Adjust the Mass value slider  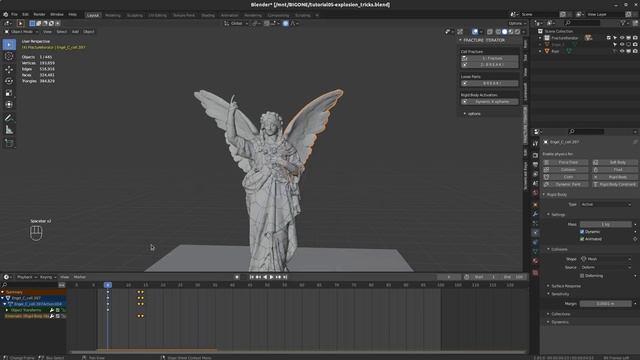click(x=606, y=224)
